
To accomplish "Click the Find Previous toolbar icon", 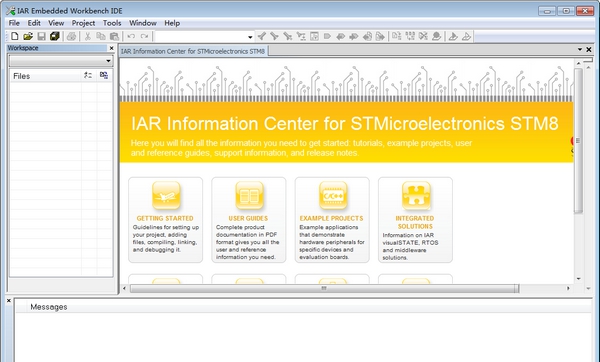I will (262, 36).
